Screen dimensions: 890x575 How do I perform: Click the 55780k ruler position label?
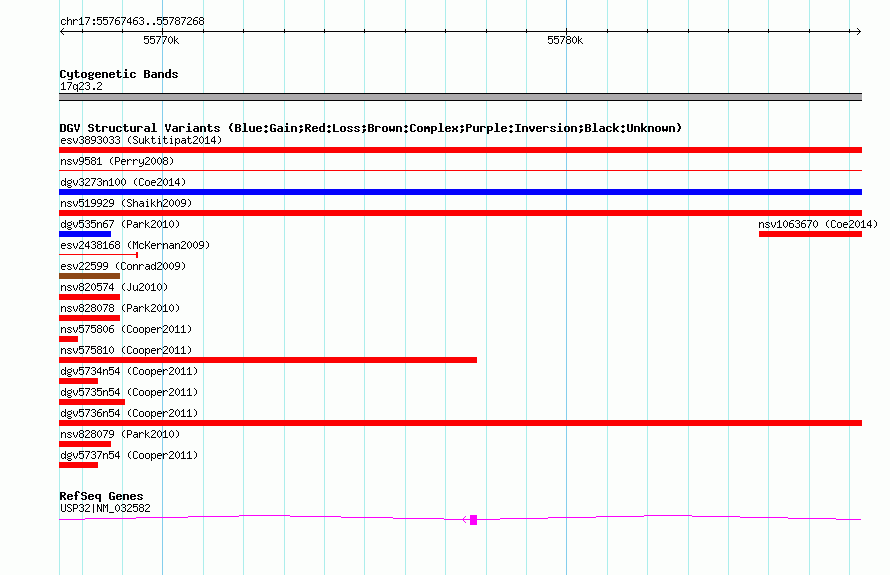pyautogui.click(x=565, y=40)
